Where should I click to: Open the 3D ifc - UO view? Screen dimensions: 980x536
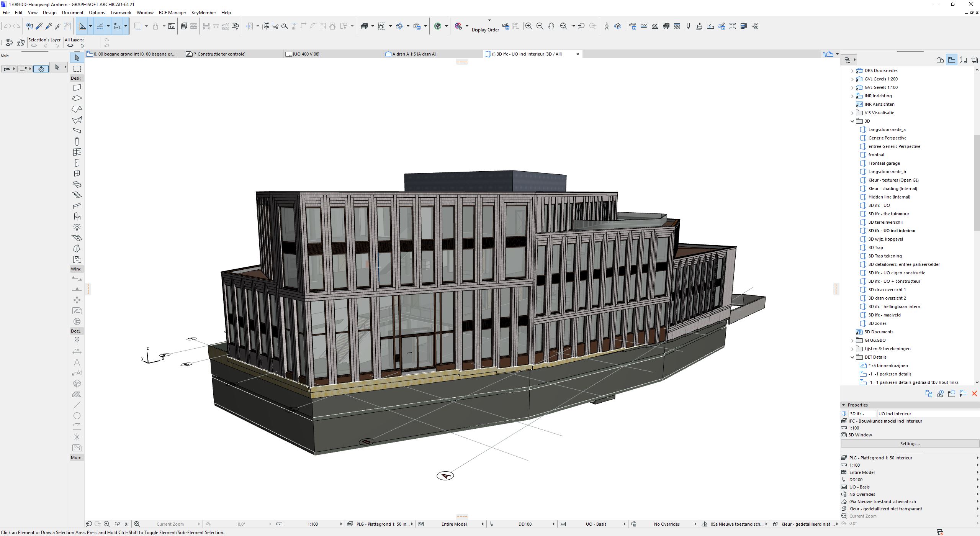[879, 206]
